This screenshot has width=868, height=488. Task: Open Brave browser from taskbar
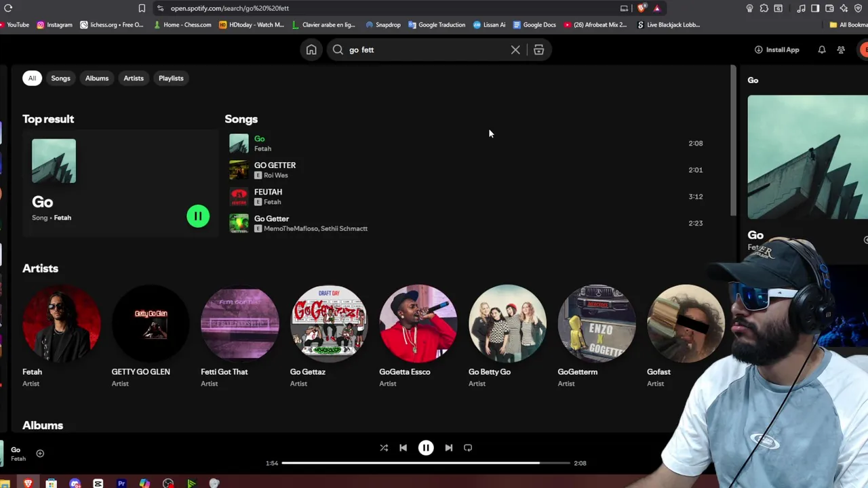(x=28, y=483)
